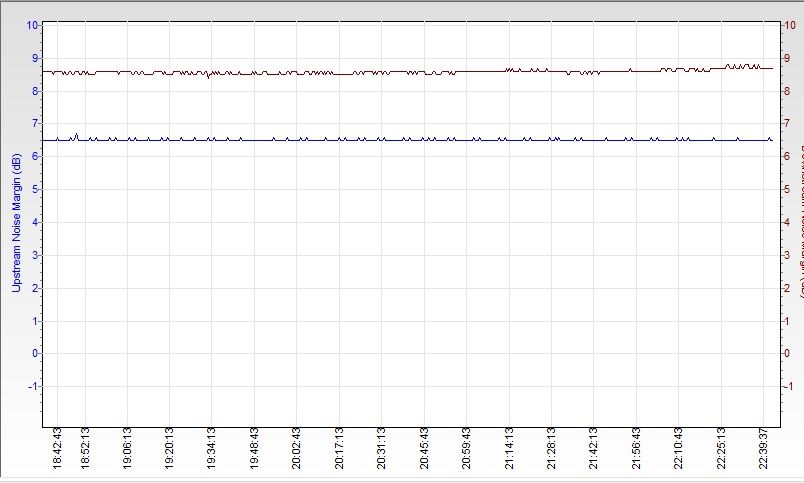Click value 3 on the blue upstream axis
804x483 pixels.
35,255
